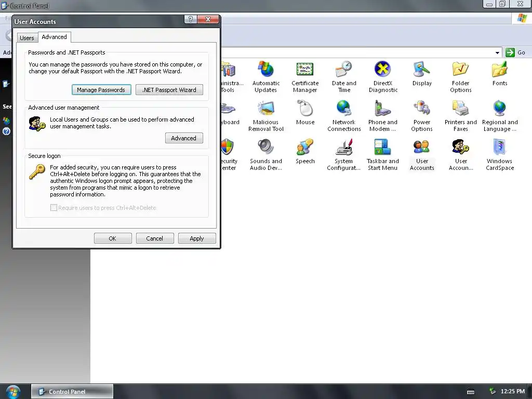The image size is (532, 399).
Task: Open Regional and Language options
Action: [499, 116]
